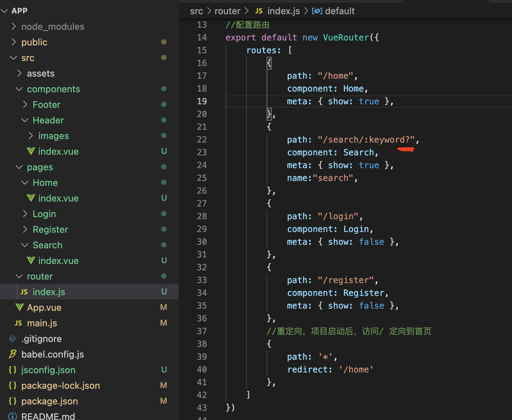
Task: Expand the images folder chevron
Action: point(30,136)
